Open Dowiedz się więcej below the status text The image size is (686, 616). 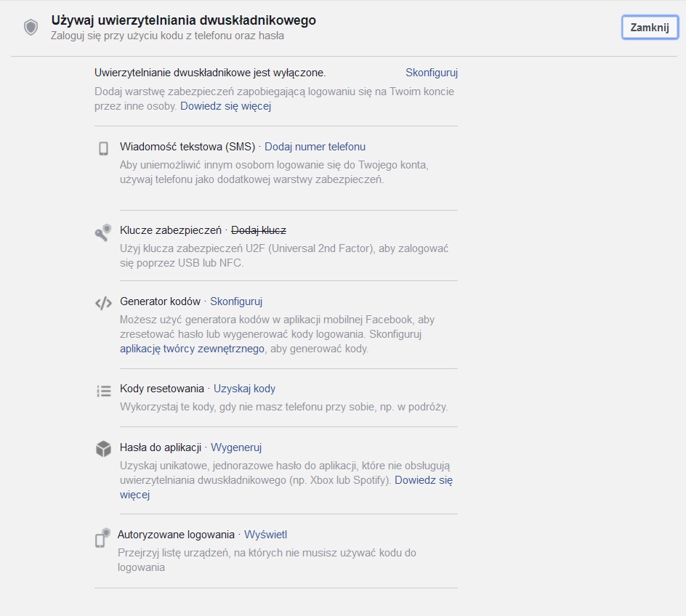tap(226, 106)
